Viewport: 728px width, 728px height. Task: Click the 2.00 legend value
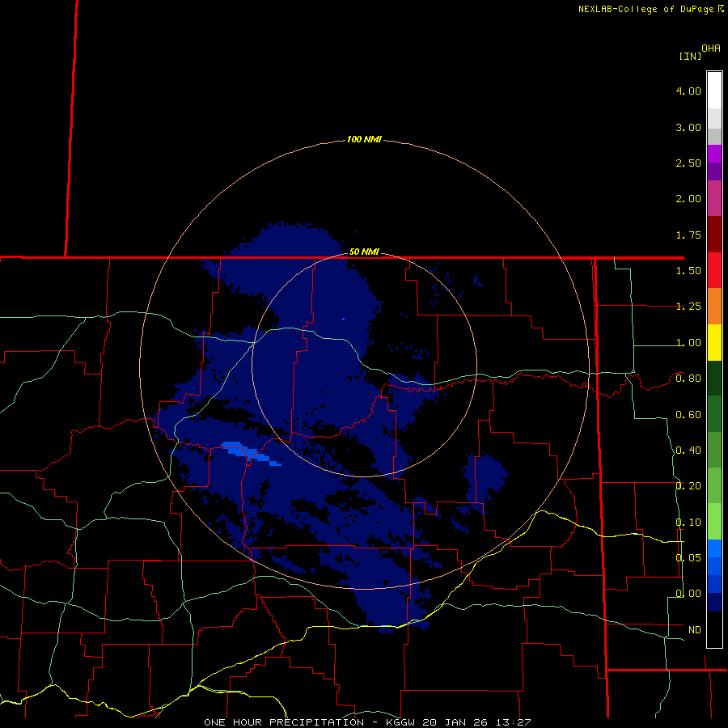pos(688,199)
